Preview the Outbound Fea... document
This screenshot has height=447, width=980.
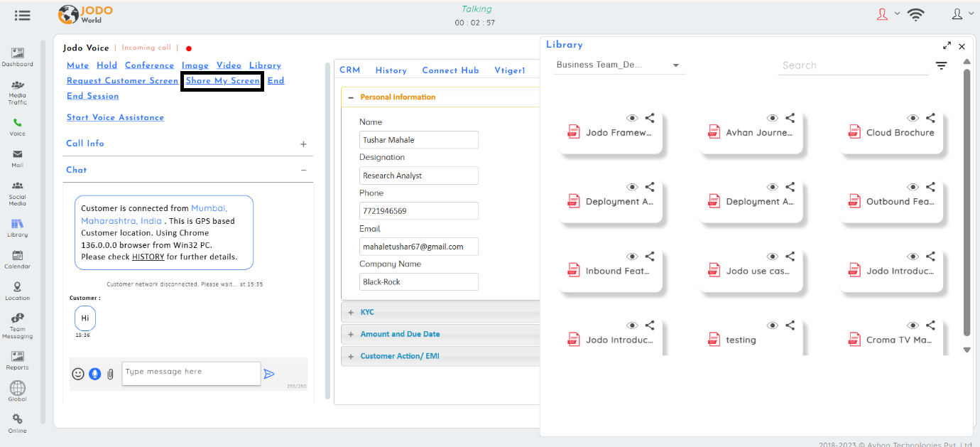tap(913, 187)
